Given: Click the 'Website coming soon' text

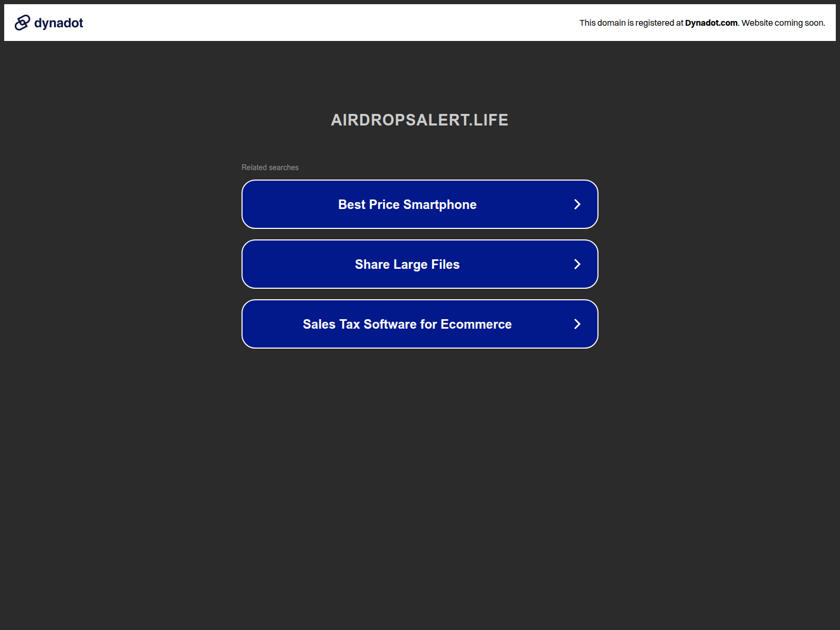Looking at the screenshot, I should [783, 23].
